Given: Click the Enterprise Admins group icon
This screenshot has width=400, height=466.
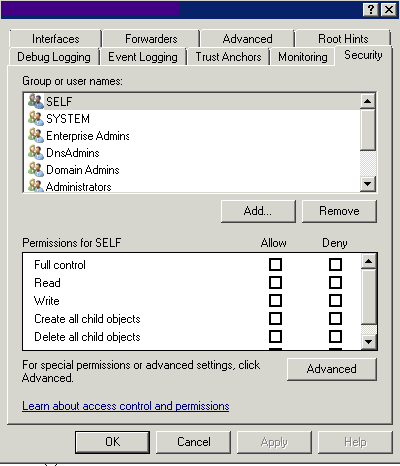Looking at the screenshot, I should [36, 135].
